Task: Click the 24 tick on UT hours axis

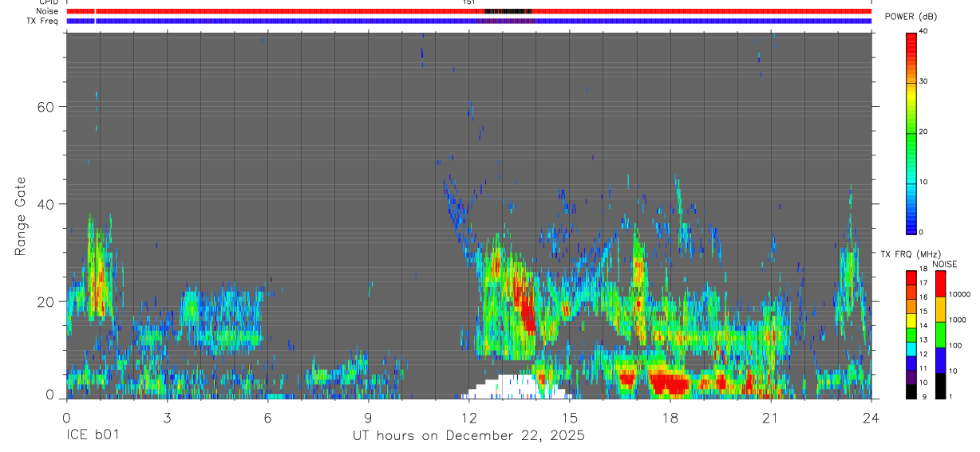Action: tap(871, 418)
